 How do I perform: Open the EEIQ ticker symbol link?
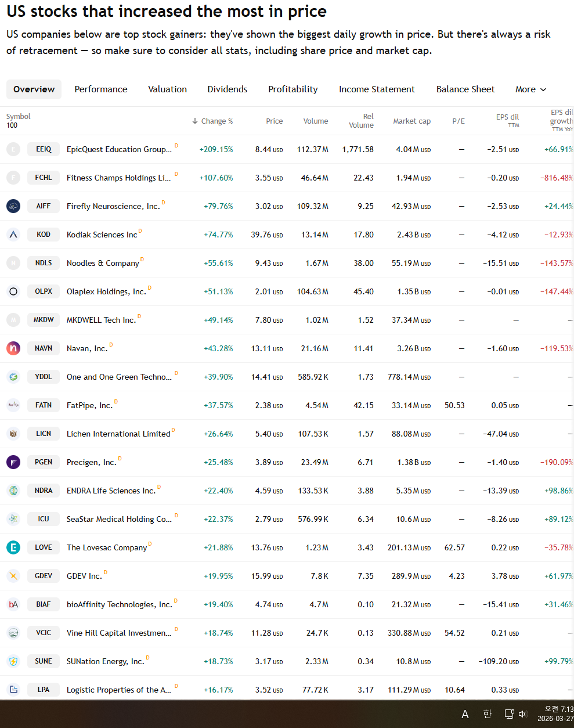[x=44, y=149]
